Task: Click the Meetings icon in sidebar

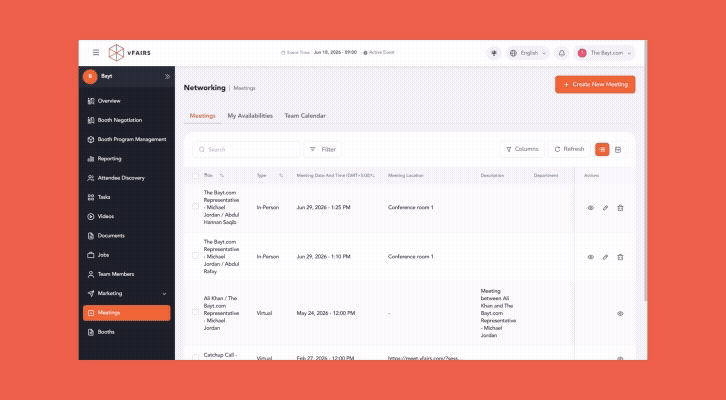Action: point(91,313)
